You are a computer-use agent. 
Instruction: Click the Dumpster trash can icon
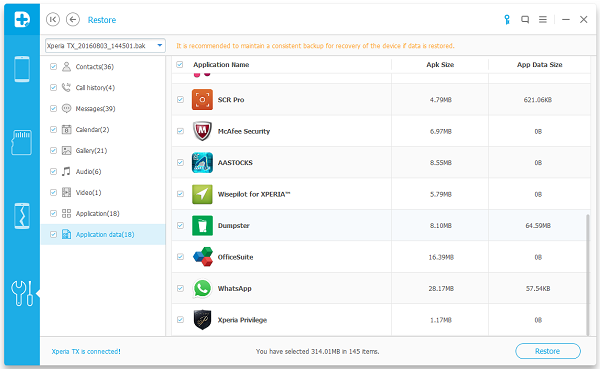(202, 225)
